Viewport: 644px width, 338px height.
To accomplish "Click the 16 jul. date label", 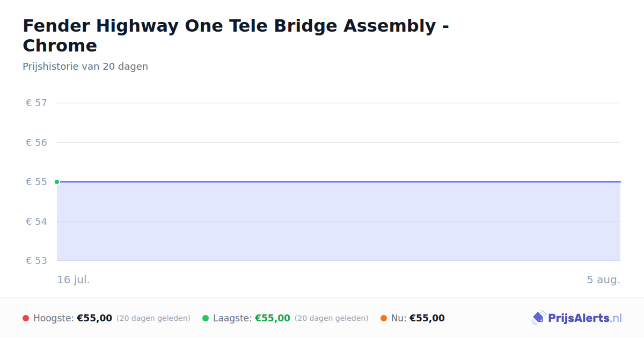I will coord(74,280).
